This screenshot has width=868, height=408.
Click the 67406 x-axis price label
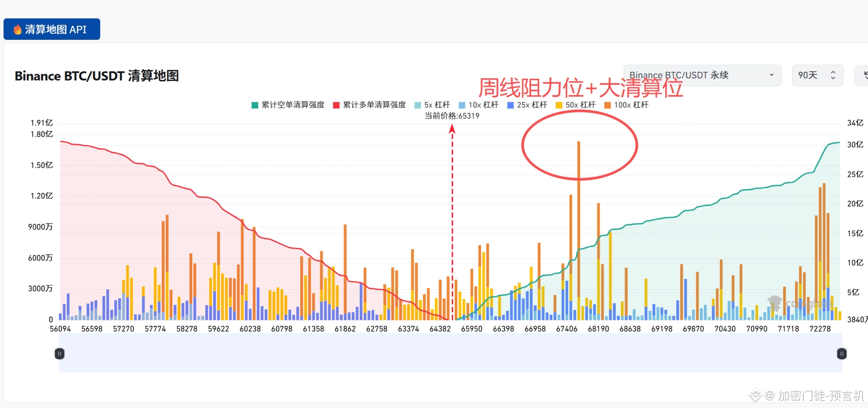[x=567, y=329]
